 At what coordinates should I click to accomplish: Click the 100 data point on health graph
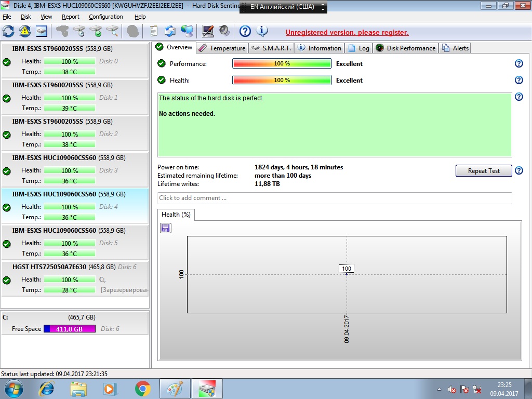click(347, 274)
